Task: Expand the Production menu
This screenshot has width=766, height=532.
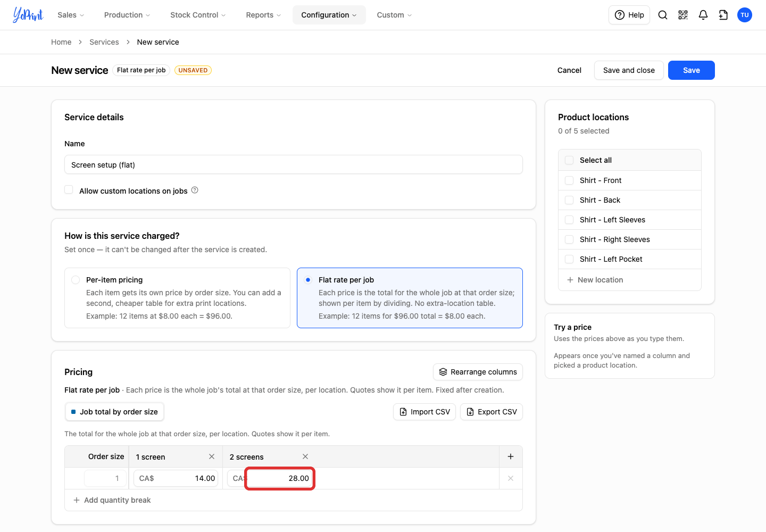Action: tap(127, 15)
